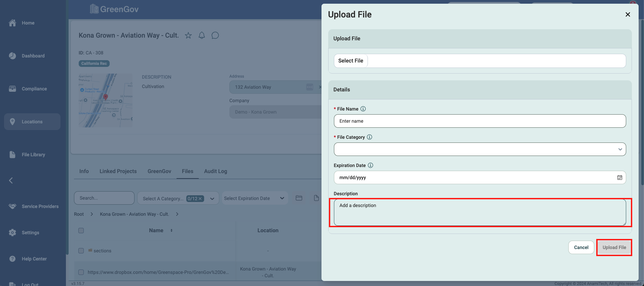The width and height of the screenshot is (644, 286).
Task: Tick the select-all files checkbox
Action: tap(81, 231)
